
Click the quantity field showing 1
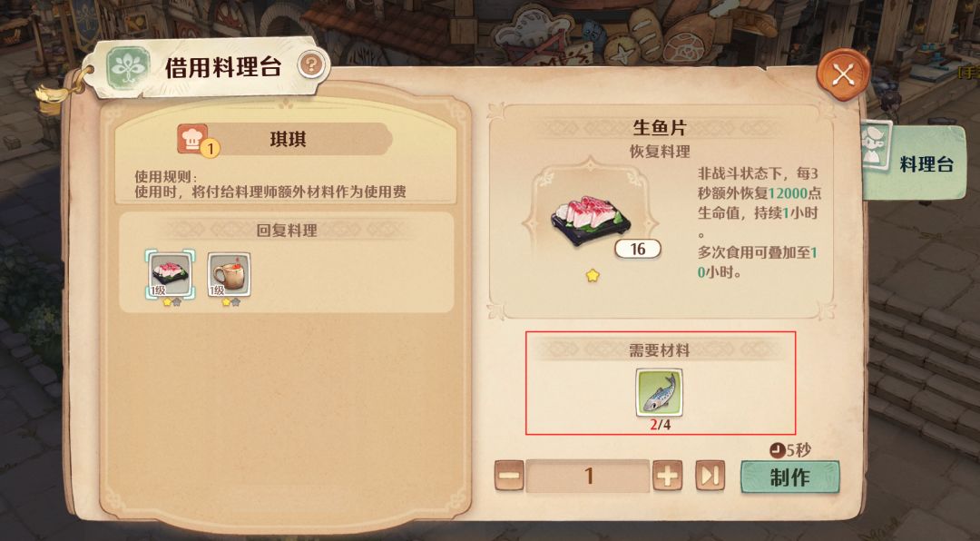[x=588, y=477]
